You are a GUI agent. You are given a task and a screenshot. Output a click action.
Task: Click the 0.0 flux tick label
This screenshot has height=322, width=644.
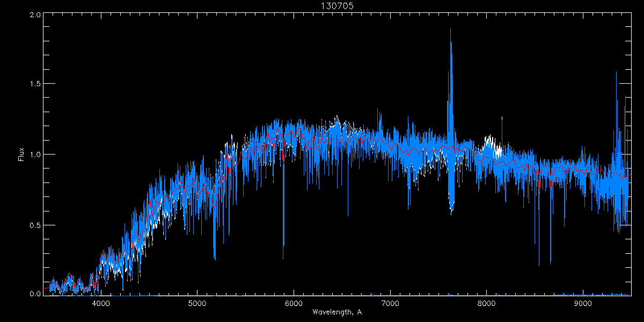pos(35,294)
